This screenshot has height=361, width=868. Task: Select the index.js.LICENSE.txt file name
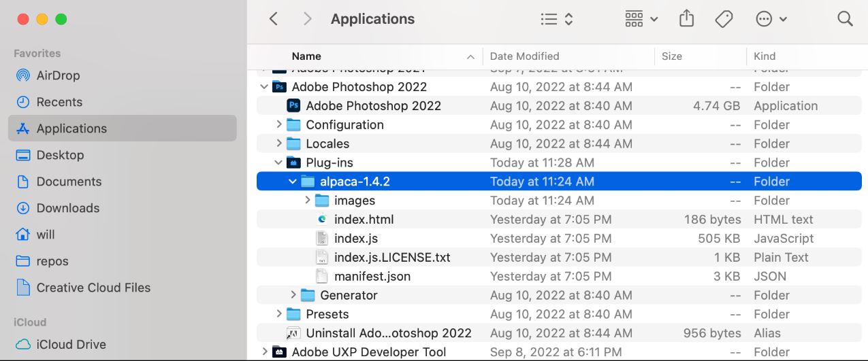392,258
